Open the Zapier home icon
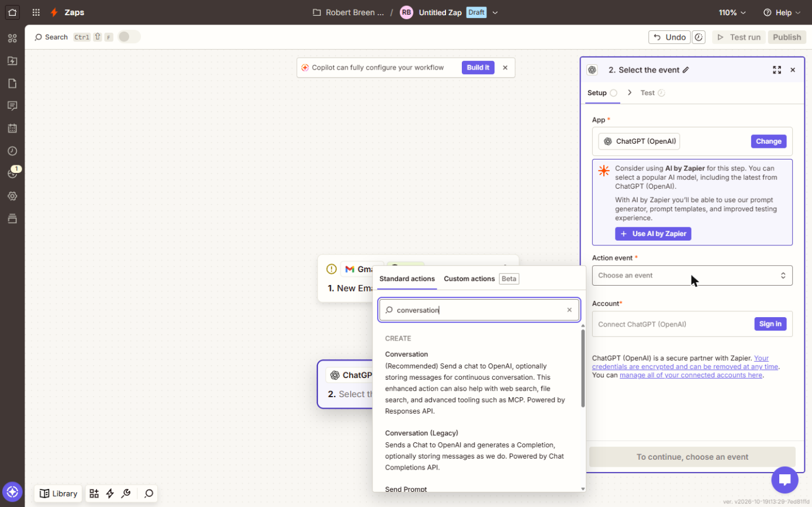Viewport: 812px width, 507px height. (x=12, y=12)
